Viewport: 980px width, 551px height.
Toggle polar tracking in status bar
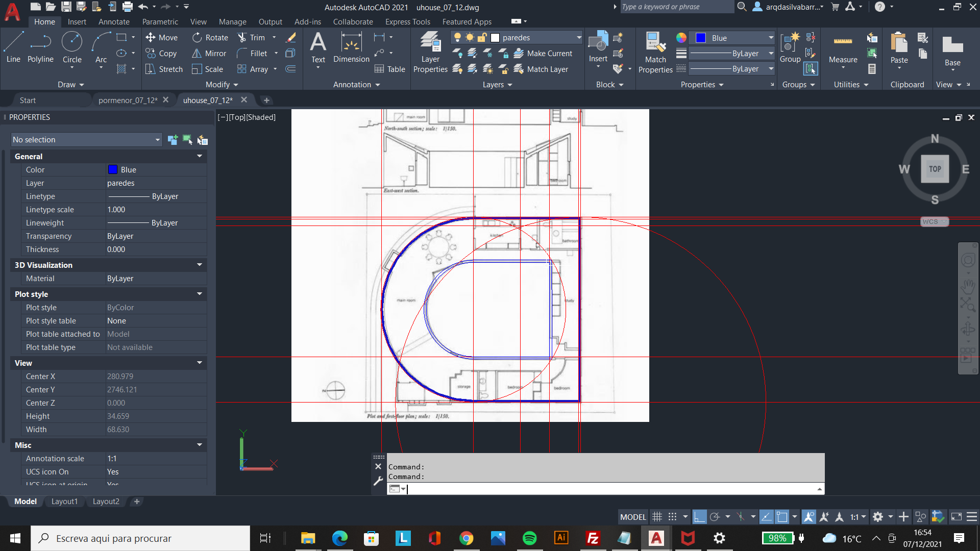pyautogui.click(x=715, y=517)
